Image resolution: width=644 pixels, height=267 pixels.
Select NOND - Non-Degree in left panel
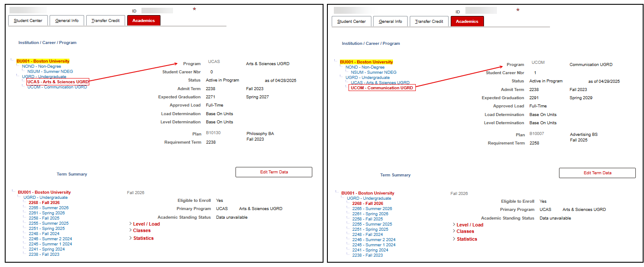(x=41, y=66)
